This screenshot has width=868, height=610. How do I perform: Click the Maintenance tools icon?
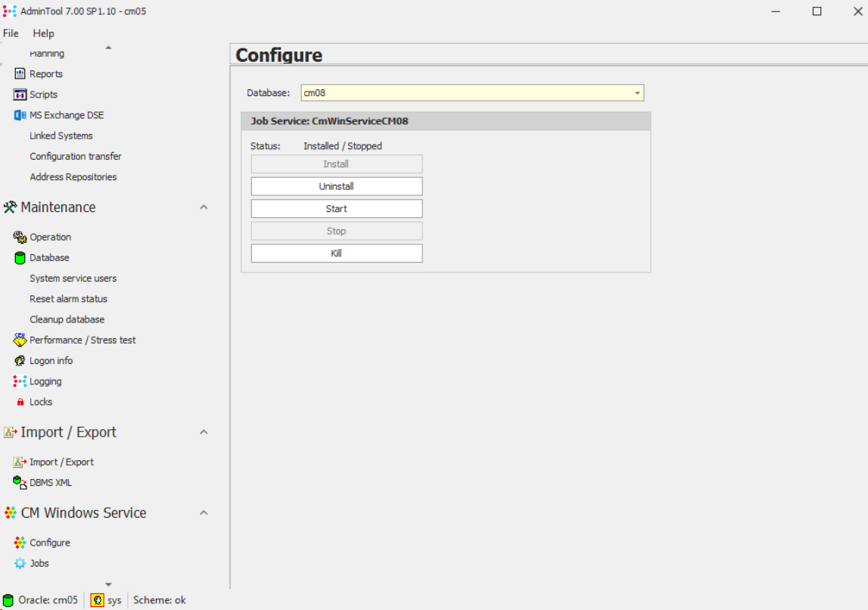click(10, 207)
